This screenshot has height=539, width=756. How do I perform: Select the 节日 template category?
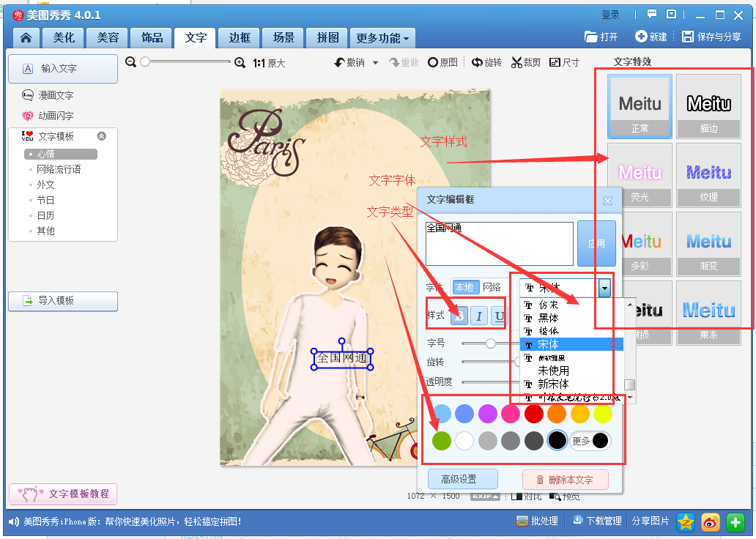[x=45, y=200]
